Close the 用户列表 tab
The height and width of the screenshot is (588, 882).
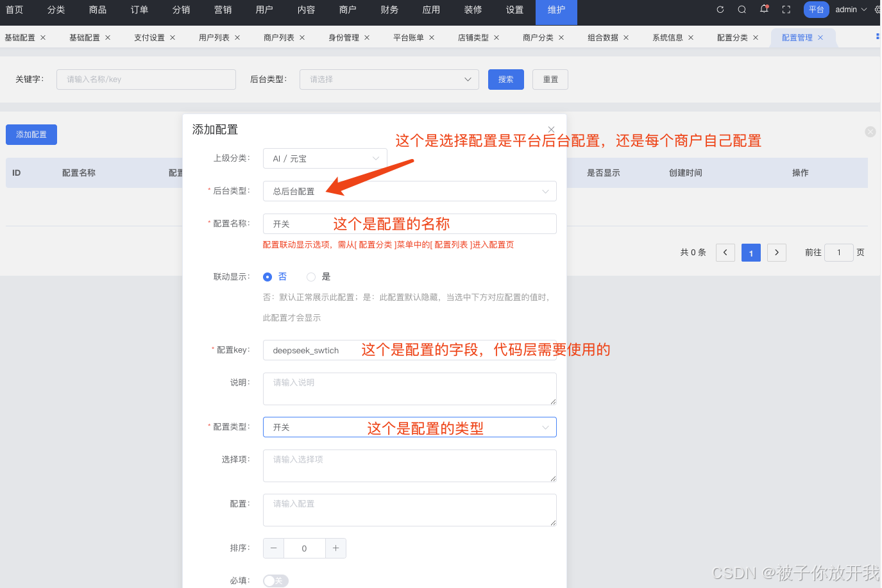[x=237, y=38]
